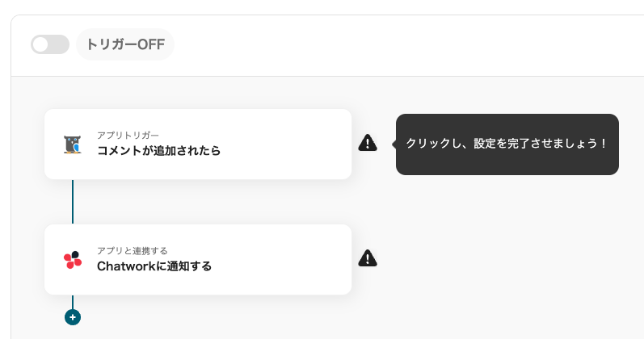The height and width of the screenshot is (339, 644).
Task: Add a new step with plus button
Action: tap(73, 317)
